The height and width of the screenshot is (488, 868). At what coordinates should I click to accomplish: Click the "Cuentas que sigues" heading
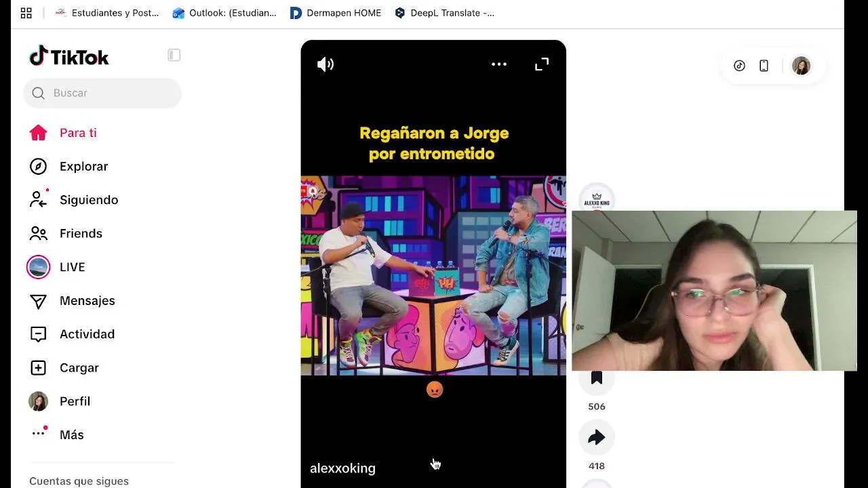click(79, 481)
